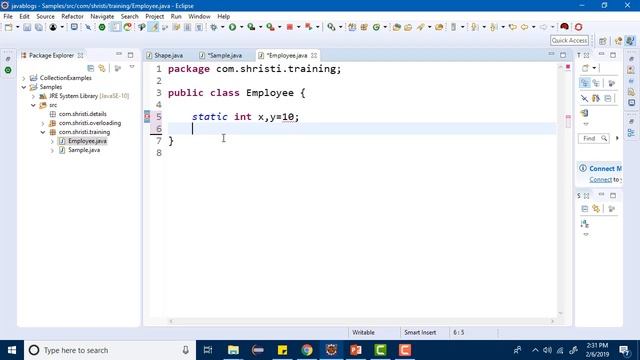Collapse com.shristi.training package

pyautogui.click(x=43, y=132)
